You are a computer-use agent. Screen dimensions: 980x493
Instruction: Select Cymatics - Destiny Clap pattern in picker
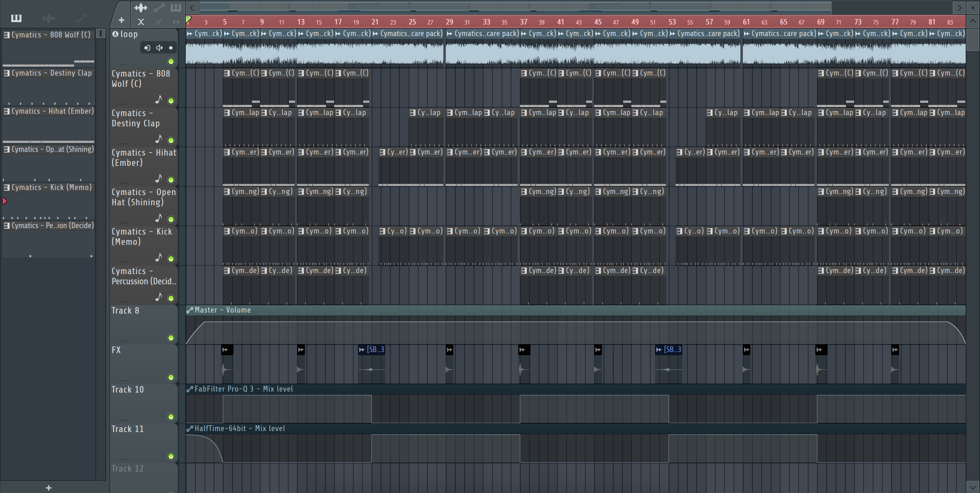tap(51, 73)
